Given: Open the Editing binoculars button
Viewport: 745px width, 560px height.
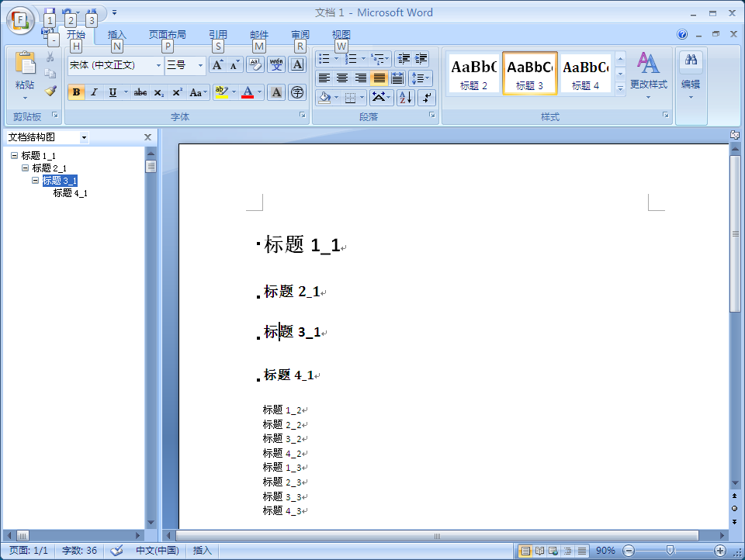Looking at the screenshot, I should (691, 75).
